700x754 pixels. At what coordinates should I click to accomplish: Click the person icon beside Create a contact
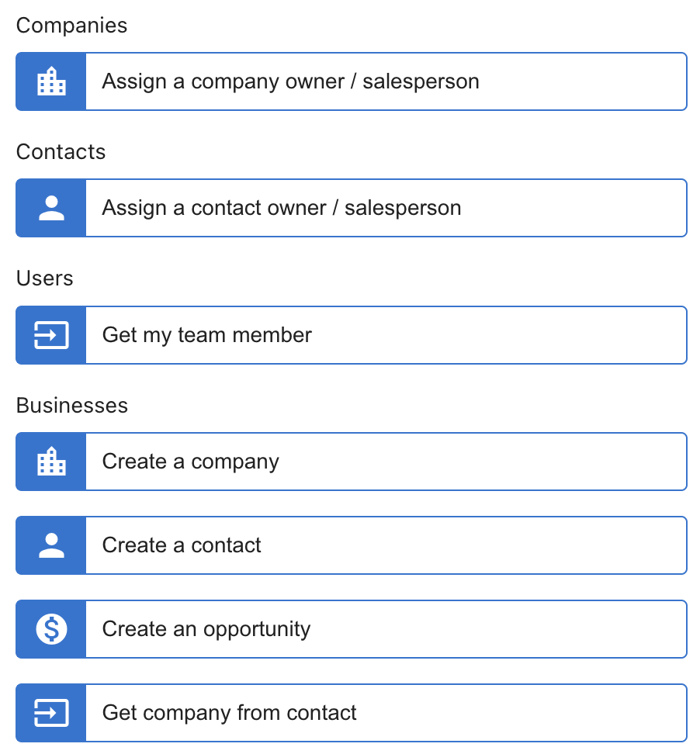tap(51, 545)
